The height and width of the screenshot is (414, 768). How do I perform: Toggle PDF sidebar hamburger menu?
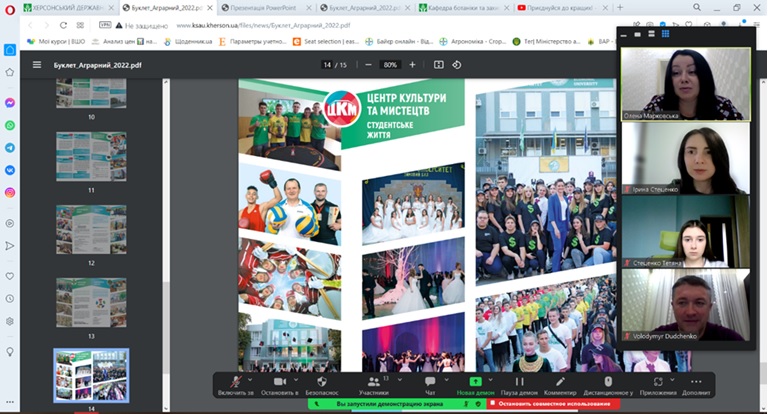tap(37, 65)
